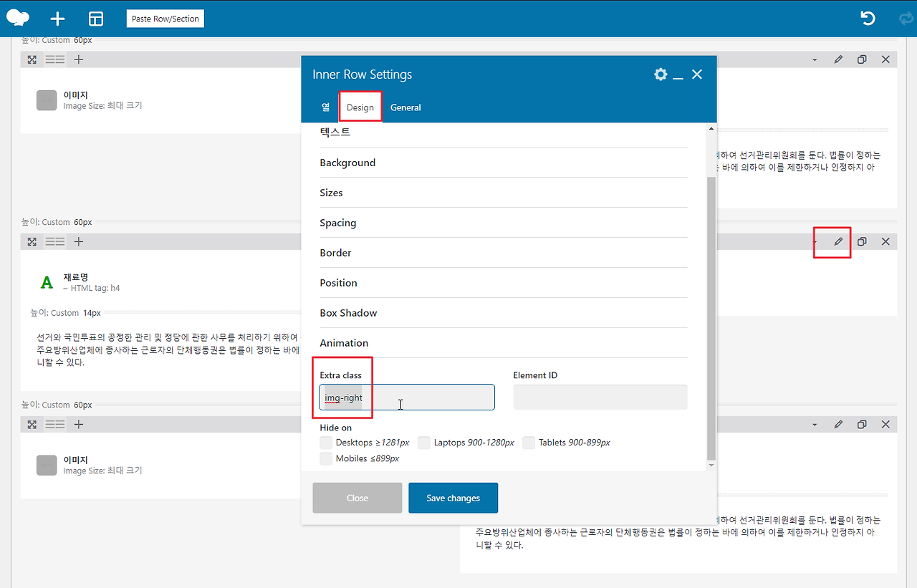Add a column to the 재료명 row
This screenshot has height=588, width=917.
tap(79, 241)
